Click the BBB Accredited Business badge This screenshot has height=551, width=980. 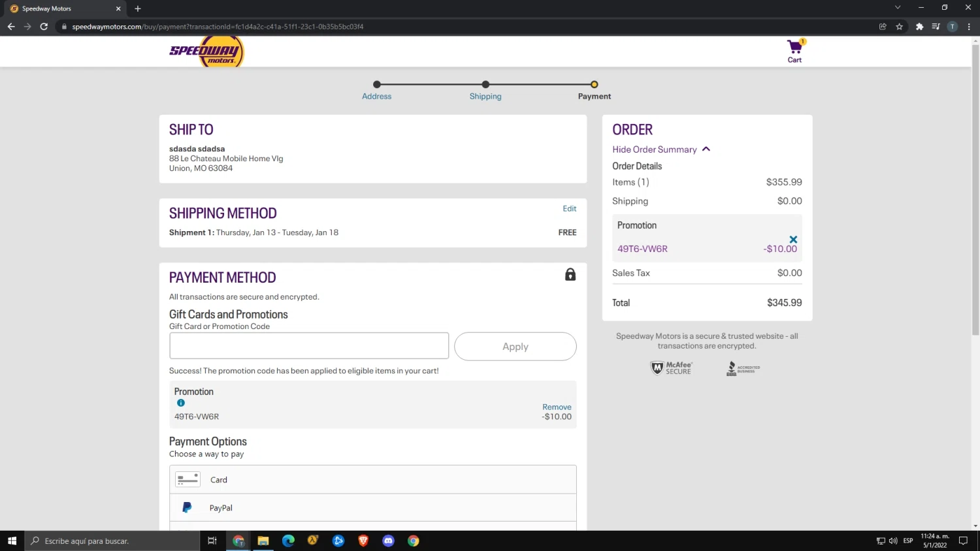click(743, 368)
